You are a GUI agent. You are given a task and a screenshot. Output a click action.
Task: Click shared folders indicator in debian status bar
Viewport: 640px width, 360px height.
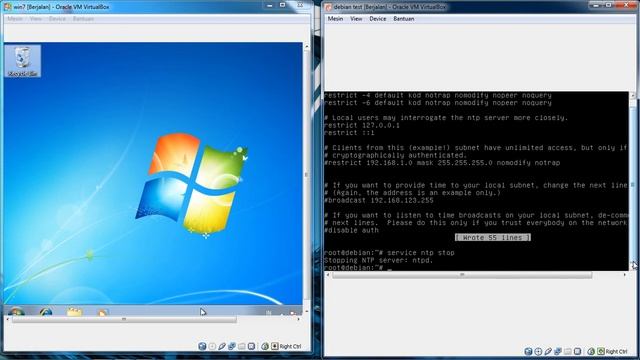point(568,351)
